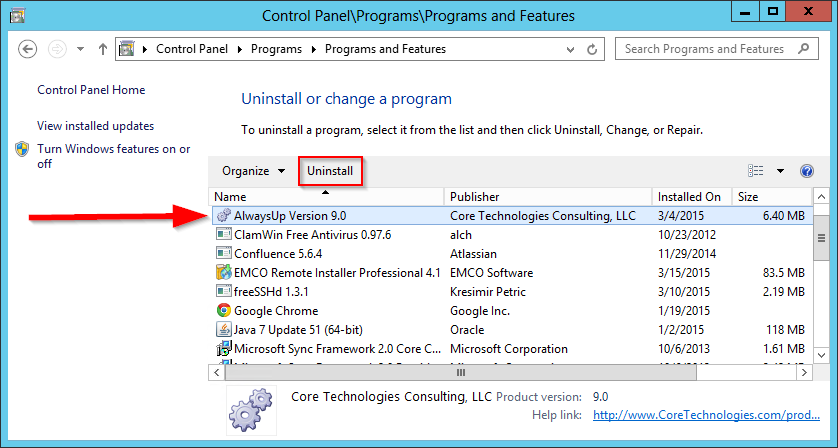Click in Search Programs and Features field
Viewport: 838px width, 448px height.
(x=705, y=49)
